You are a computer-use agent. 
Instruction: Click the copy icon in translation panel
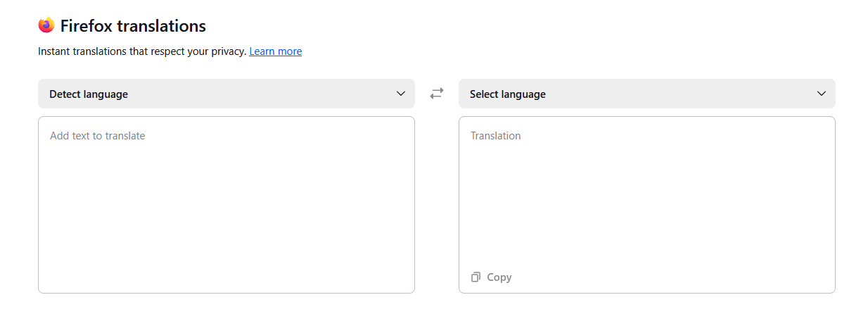coord(476,277)
